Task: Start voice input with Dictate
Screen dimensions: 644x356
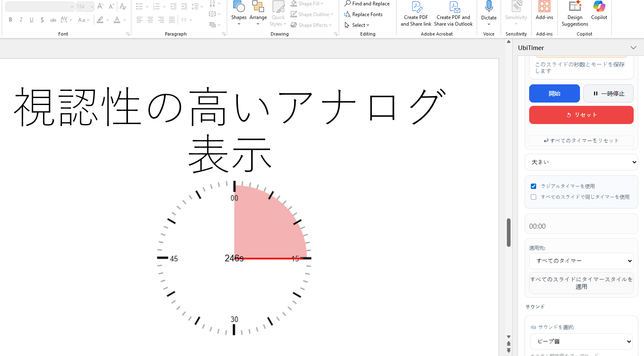Action: (489, 12)
